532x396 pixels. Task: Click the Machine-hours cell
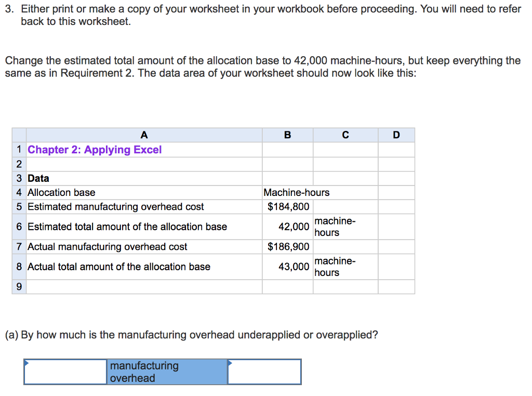pyautogui.click(x=287, y=192)
